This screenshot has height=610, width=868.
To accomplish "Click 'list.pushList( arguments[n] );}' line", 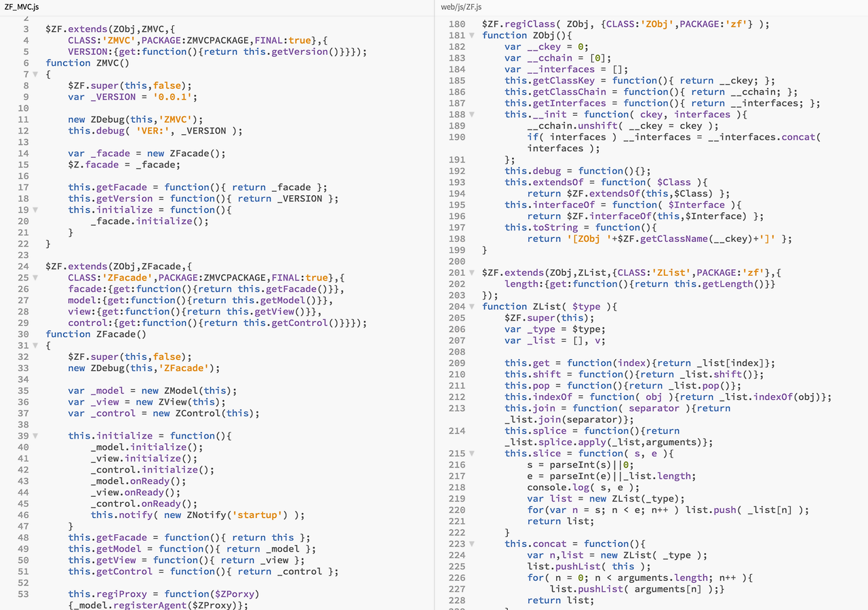I will click(x=637, y=589).
